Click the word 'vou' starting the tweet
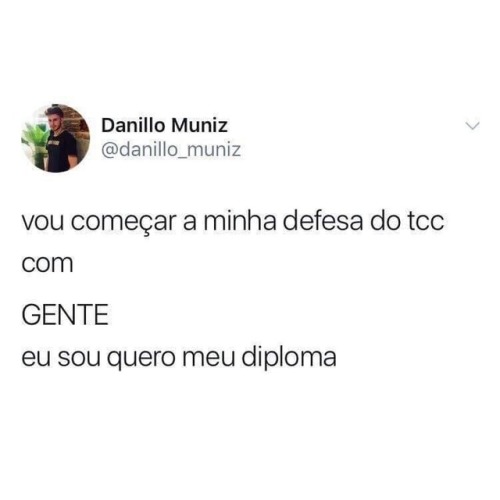 (43, 223)
